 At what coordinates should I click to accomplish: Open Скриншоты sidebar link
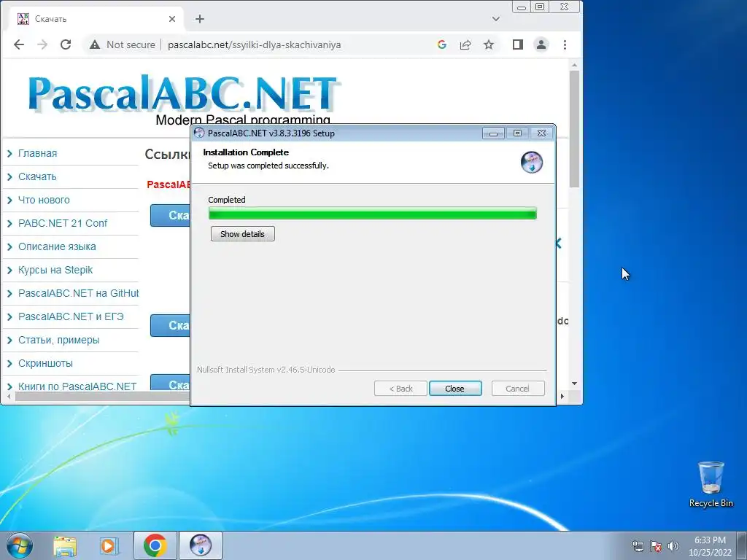point(46,363)
